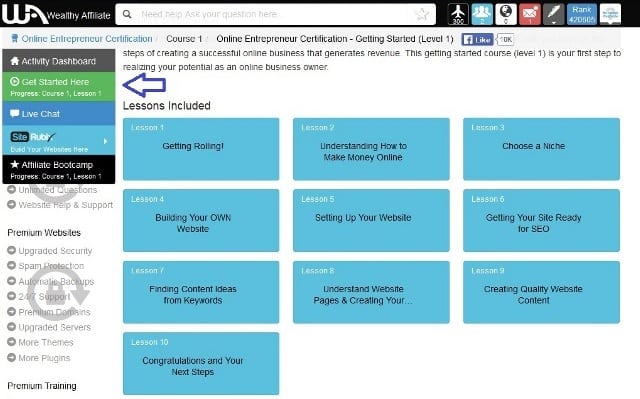Open Lesson 9 Creating Quality Website Content
640x399 pixels.
click(x=541, y=292)
